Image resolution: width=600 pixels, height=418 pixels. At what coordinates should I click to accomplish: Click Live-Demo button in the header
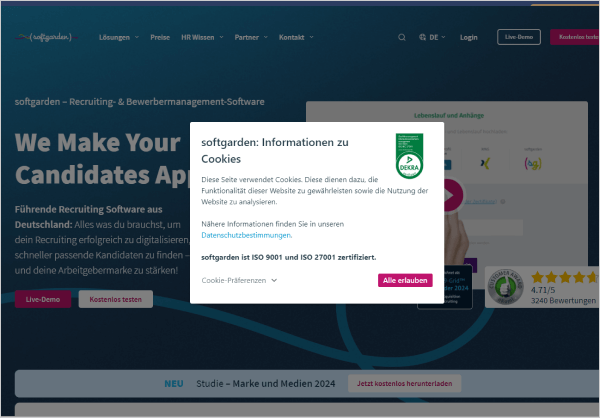[518, 37]
